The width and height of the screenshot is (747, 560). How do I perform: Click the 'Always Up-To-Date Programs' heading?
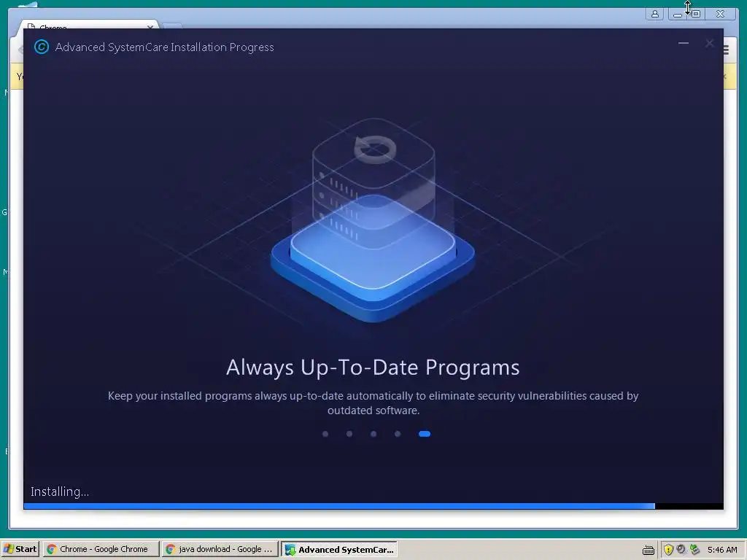[x=373, y=367]
